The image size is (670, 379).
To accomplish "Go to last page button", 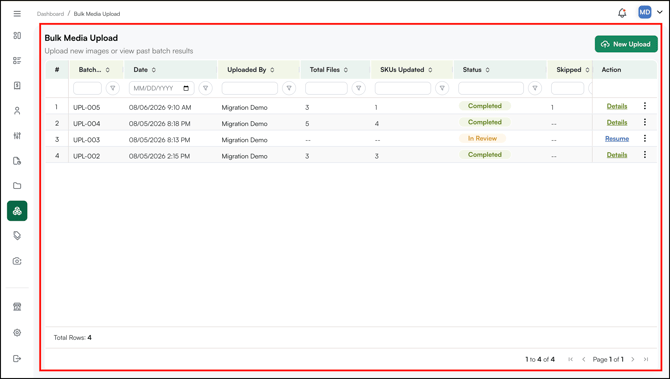I will [x=646, y=359].
